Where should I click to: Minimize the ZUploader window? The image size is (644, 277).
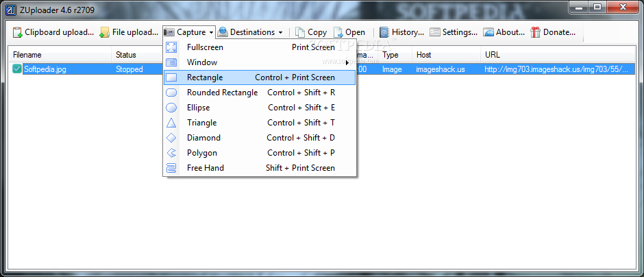579,7
